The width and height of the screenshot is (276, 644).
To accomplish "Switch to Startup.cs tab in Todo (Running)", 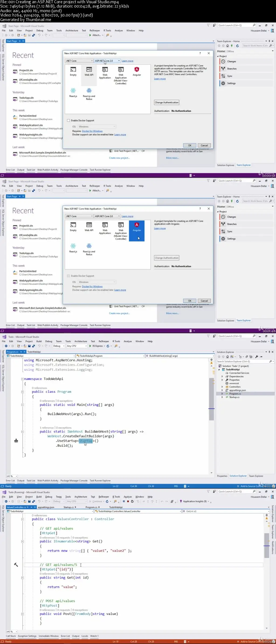I will (x=70, y=507).
